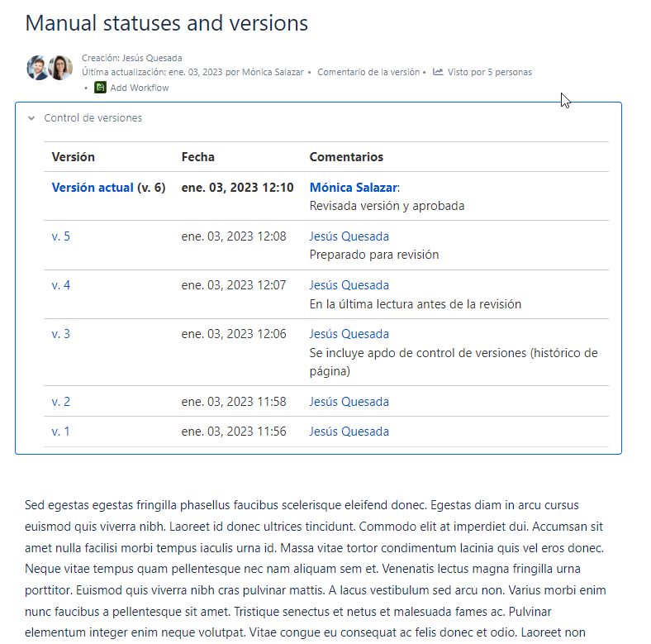Screen dimensions: 651x644
Task: Open version v. 3 link
Action: click(x=60, y=334)
